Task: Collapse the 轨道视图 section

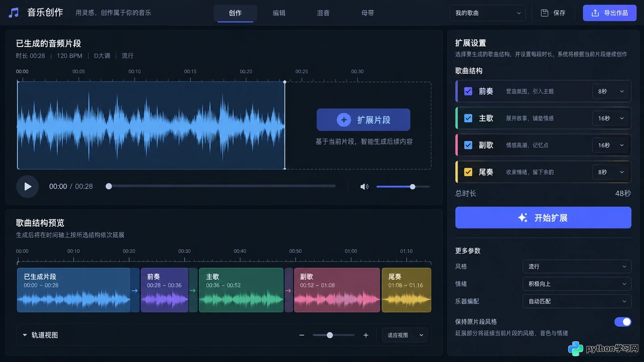Action: (25, 335)
